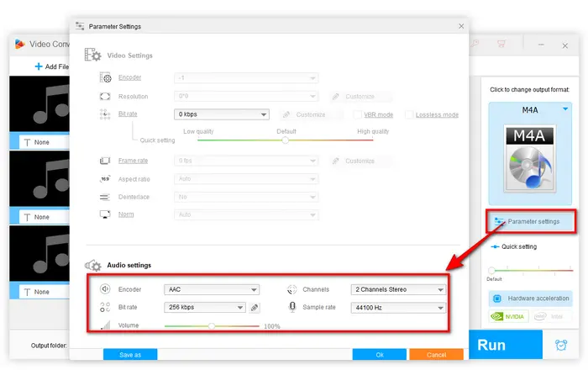Expand the Resolution dropdown
The height and width of the screenshot is (370, 588).
(246, 96)
